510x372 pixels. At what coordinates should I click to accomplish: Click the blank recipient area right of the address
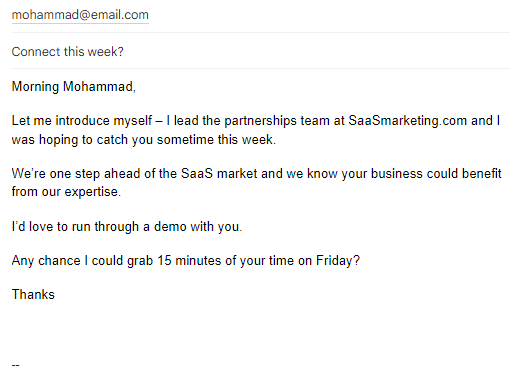329,15
